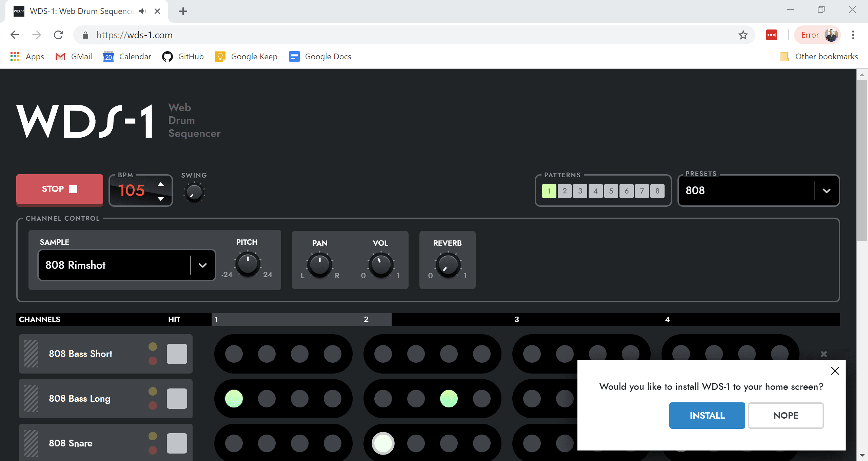
Task: Open the red password manager extension
Action: (x=771, y=35)
